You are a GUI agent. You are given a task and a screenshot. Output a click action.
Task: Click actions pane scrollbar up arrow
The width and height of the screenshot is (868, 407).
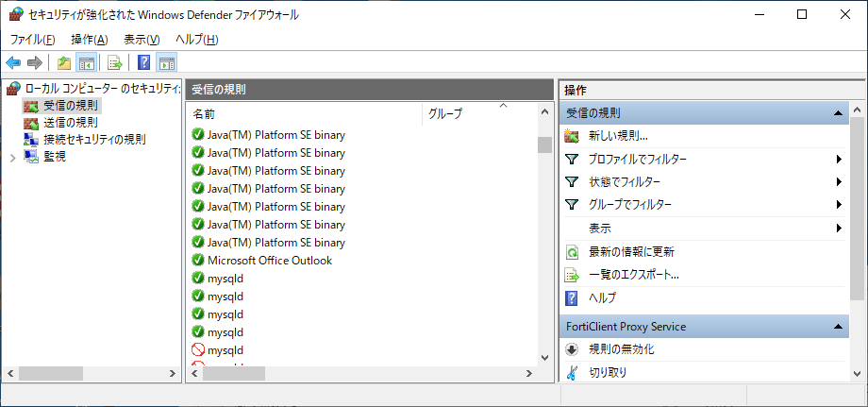pos(856,110)
